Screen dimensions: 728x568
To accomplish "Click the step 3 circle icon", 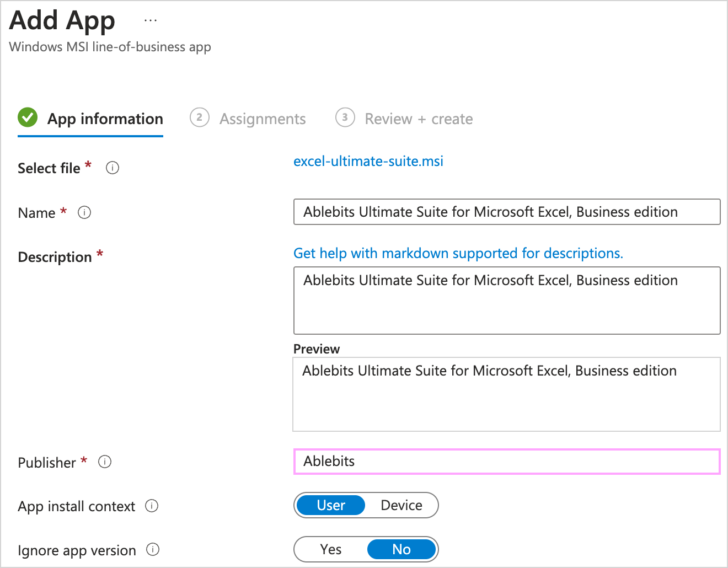I will (x=345, y=117).
